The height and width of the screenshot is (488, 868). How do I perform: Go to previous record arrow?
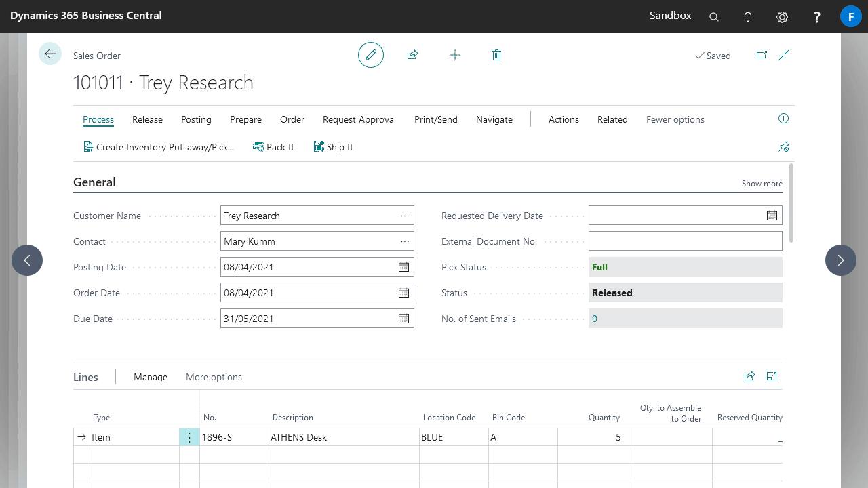[27, 260]
